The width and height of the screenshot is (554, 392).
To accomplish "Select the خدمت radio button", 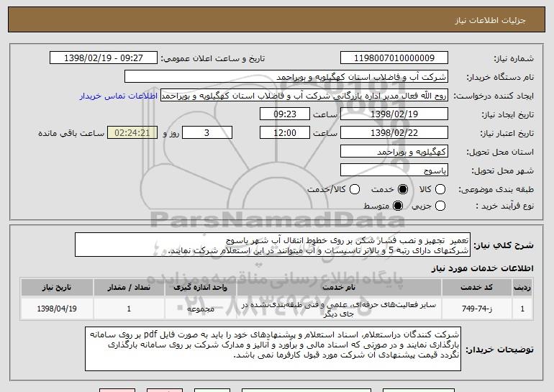I will (x=402, y=189).
